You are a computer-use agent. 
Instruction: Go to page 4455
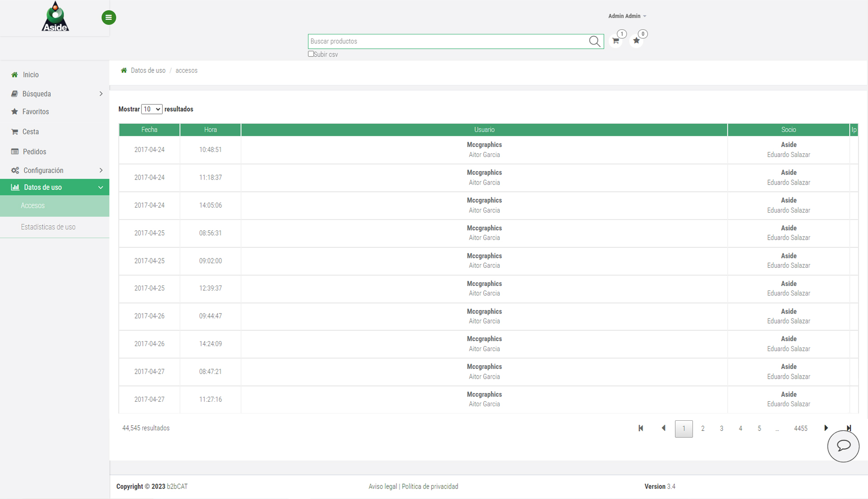coord(800,428)
